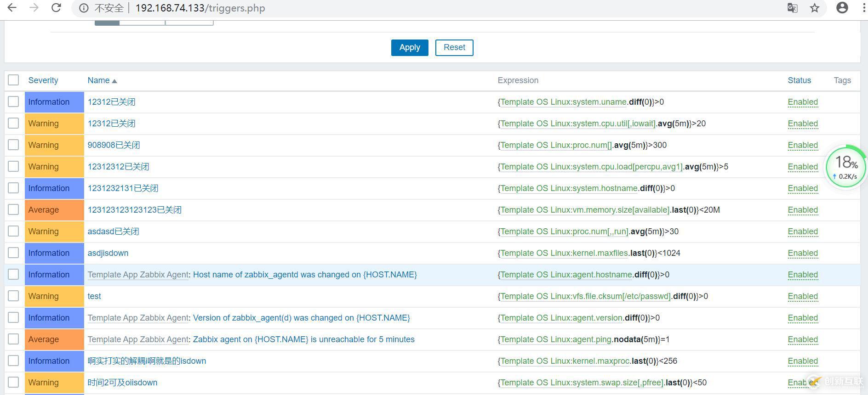
Task: Open the kernel.maxfiles expression link
Action: pyautogui.click(x=565, y=253)
